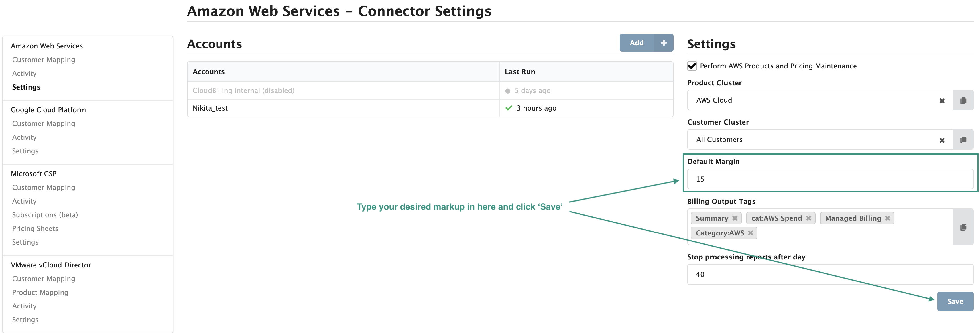This screenshot has width=980, height=333.
Task: Remove the Category:AWS tag
Action: click(x=751, y=233)
